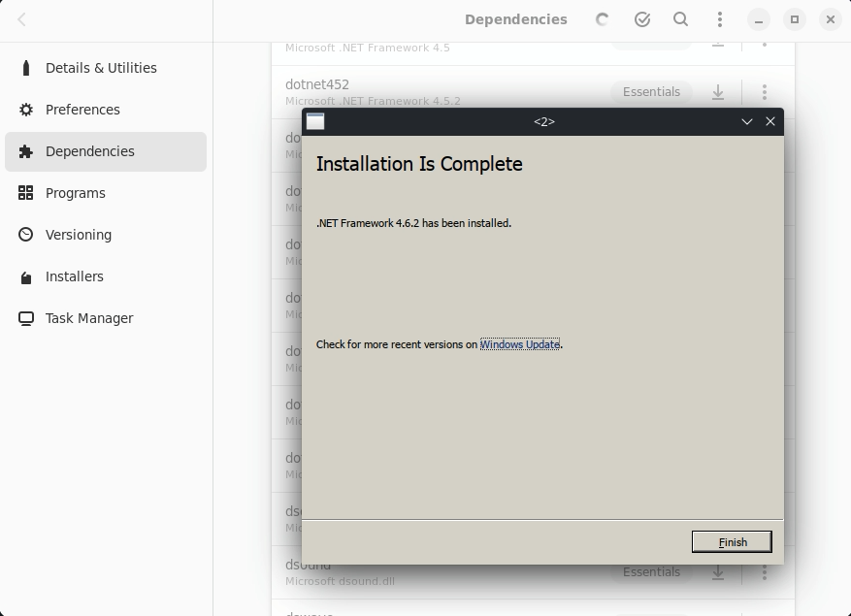Click the Finish button in installer dialog
Screen dimensions: 851x616
(x=732, y=541)
